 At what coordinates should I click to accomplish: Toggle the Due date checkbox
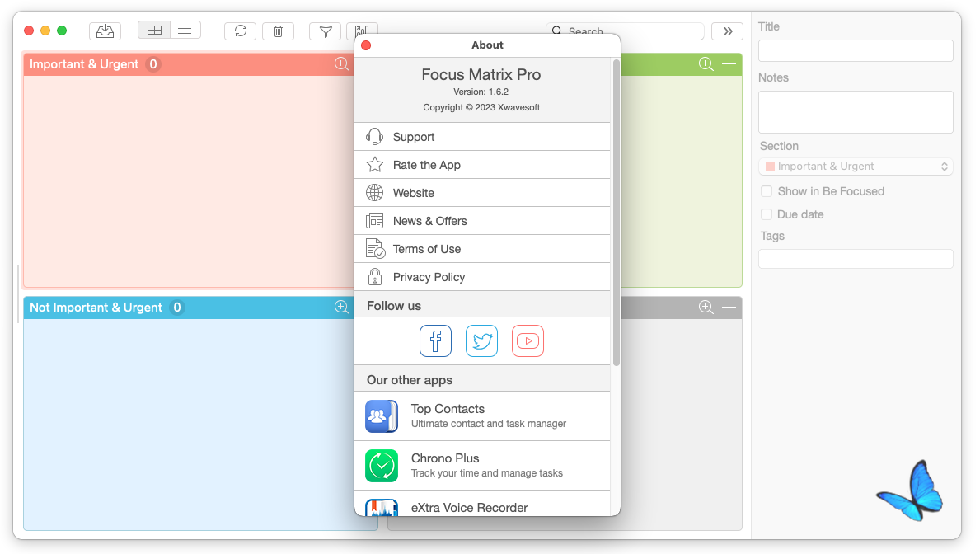(x=767, y=214)
